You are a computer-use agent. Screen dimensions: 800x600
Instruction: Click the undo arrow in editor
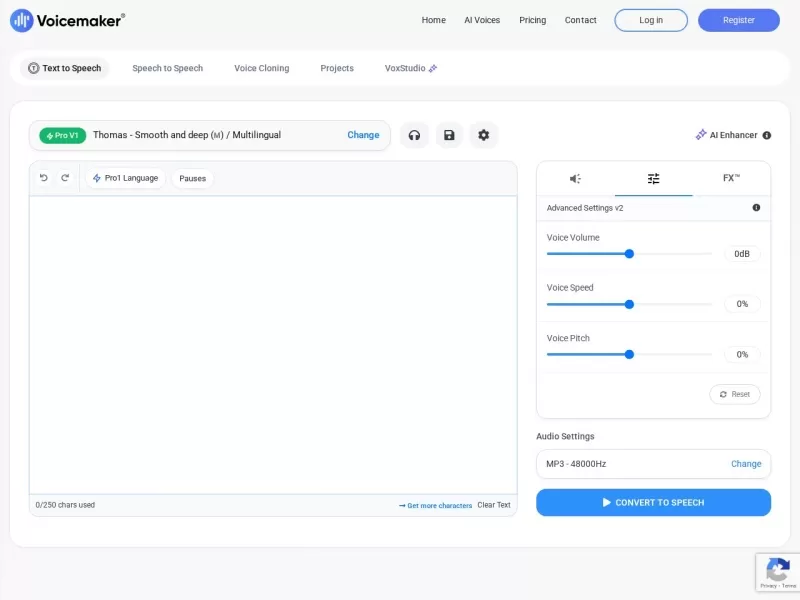click(44, 178)
